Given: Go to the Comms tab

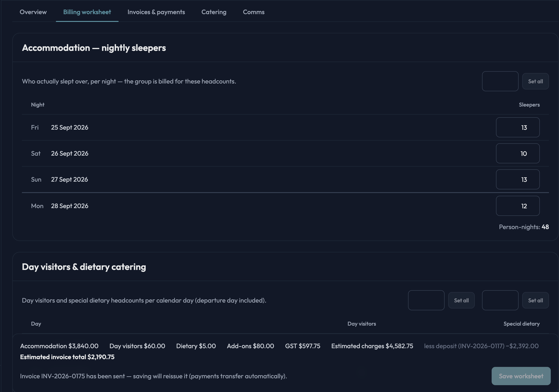Looking at the screenshot, I should [x=253, y=12].
